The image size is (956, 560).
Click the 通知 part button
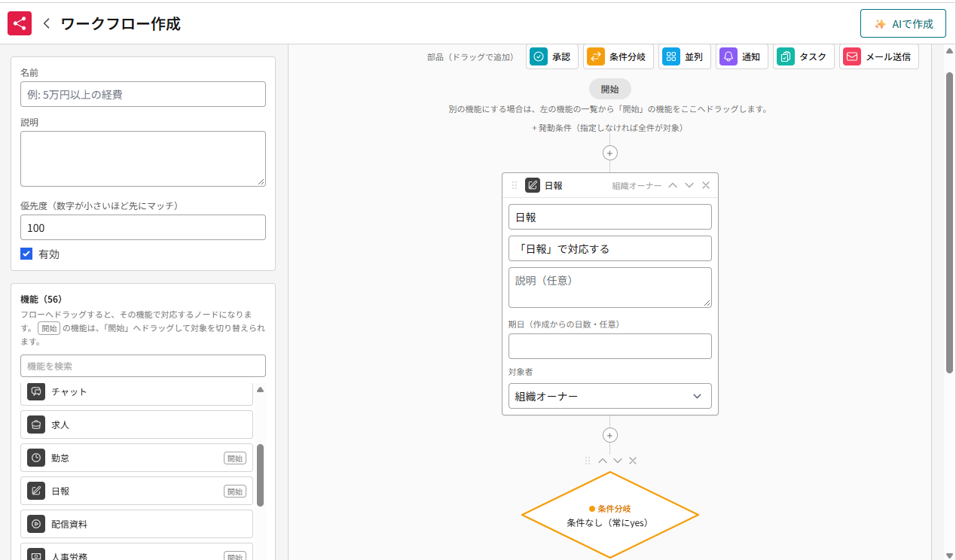(x=742, y=56)
